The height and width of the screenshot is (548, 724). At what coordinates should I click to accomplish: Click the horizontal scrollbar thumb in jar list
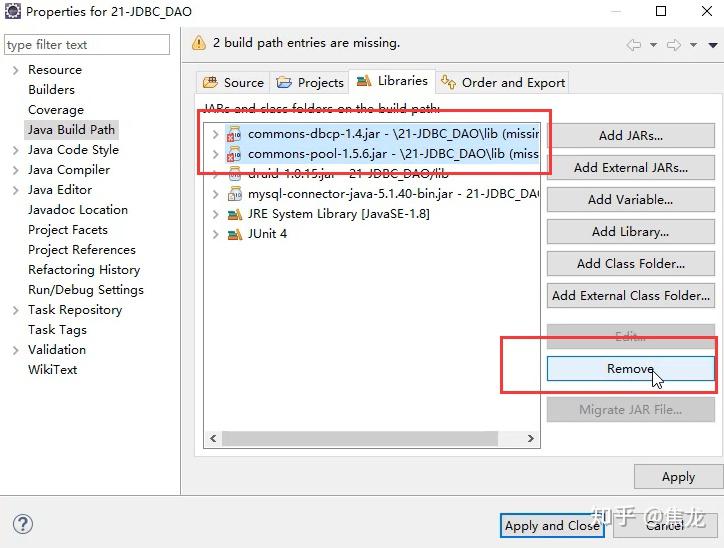[360, 438]
